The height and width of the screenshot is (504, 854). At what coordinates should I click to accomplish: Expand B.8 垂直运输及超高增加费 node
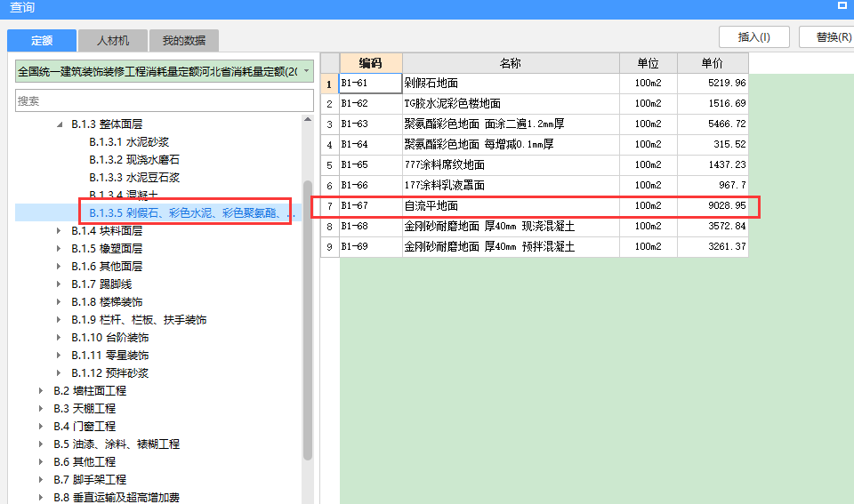pyautogui.click(x=41, y=498)
